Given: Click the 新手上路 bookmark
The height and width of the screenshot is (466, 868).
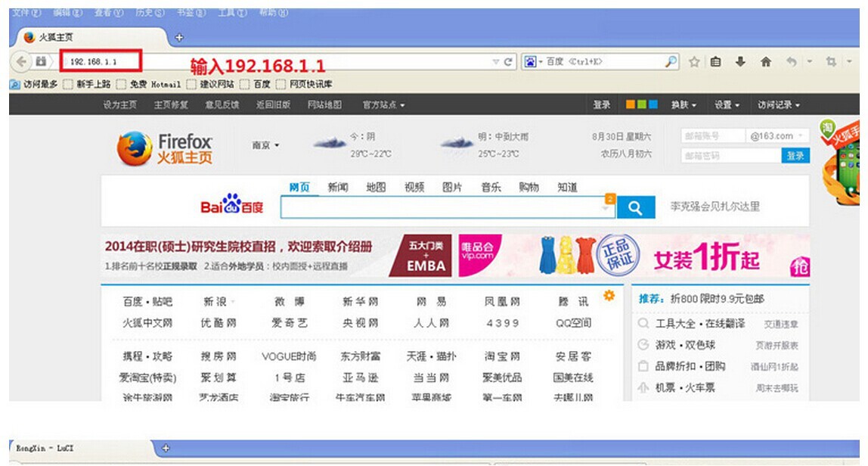Looking at the screenshot, I should coord(88,84).
